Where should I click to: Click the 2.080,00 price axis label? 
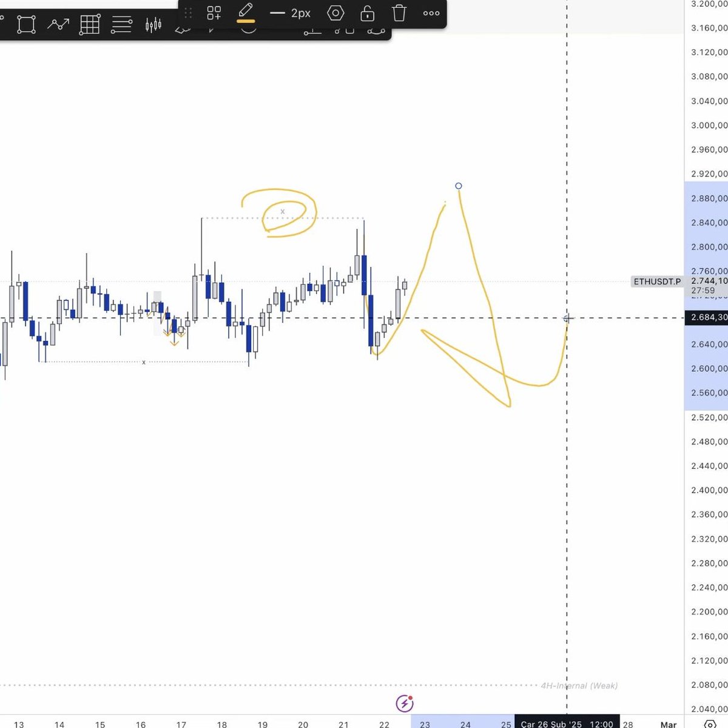click(x=709, y=684)
